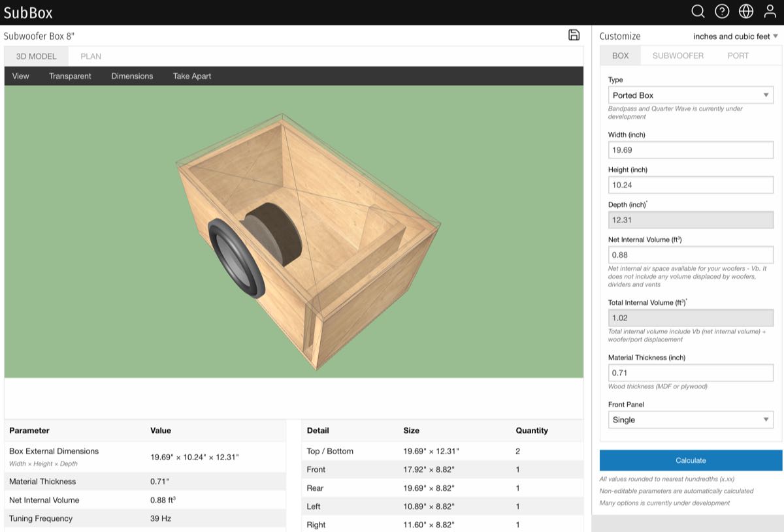Viewport: 784px width, 532px height.
Task: Click the Material Thickness input field
Action: (690, 373)
